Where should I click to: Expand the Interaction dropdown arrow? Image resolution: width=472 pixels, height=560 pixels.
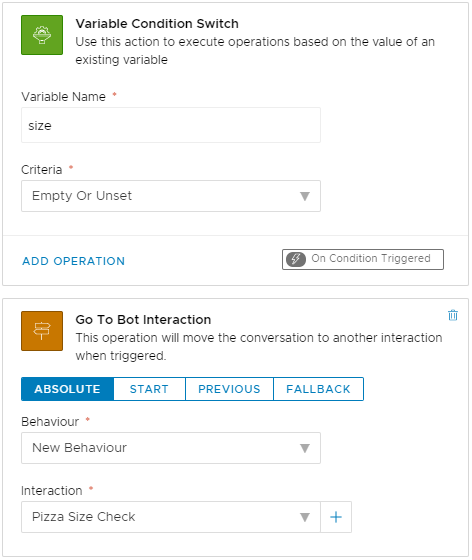(x=305, y=517)
